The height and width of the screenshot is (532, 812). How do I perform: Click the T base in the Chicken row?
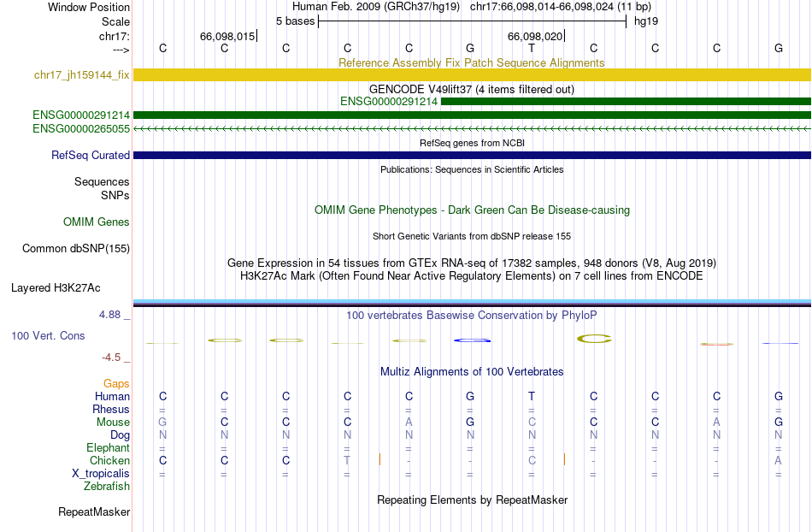[x=347, y=460]
